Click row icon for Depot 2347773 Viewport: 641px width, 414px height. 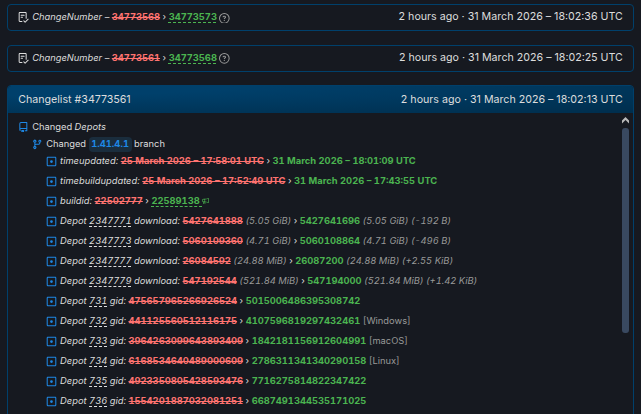(51, 242)
